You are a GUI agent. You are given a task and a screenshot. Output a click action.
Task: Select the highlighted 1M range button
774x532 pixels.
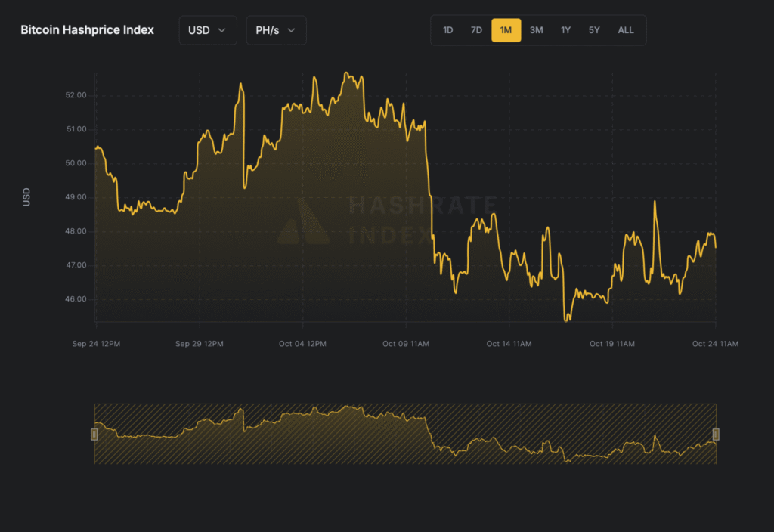[x=506, y=30]
